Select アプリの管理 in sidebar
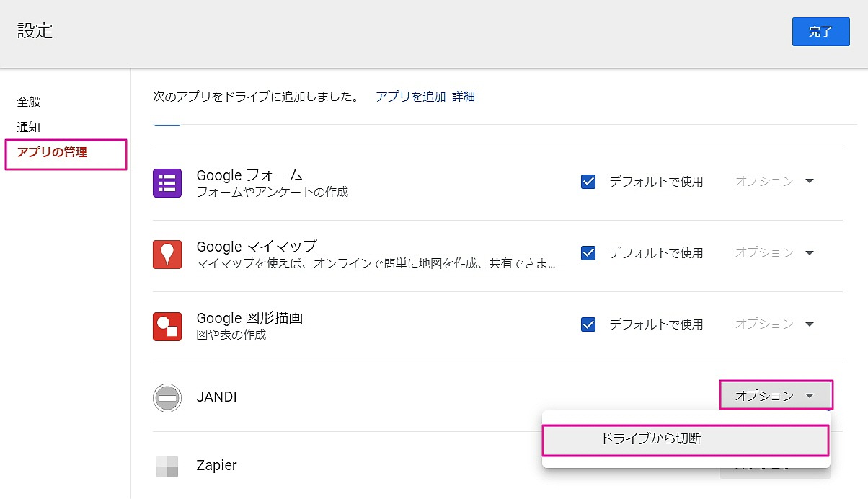868x499 pixels. 52,152
